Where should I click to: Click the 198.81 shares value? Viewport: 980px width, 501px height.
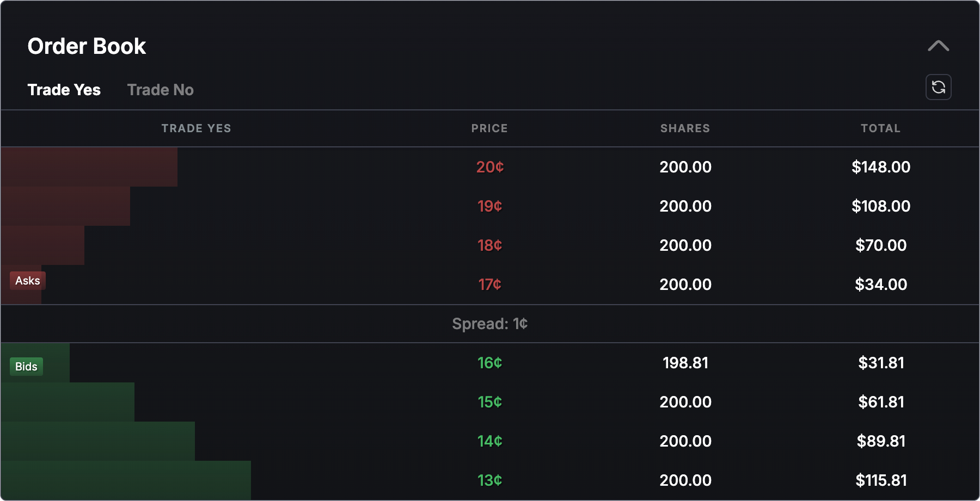point(685,363)
